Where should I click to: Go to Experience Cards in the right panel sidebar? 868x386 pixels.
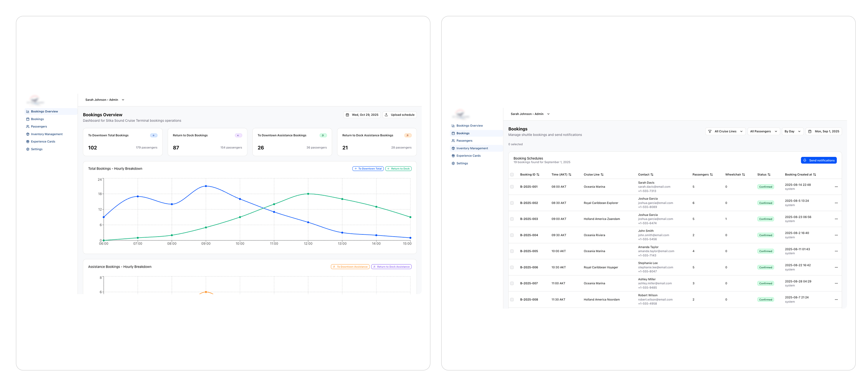[468, 156]
